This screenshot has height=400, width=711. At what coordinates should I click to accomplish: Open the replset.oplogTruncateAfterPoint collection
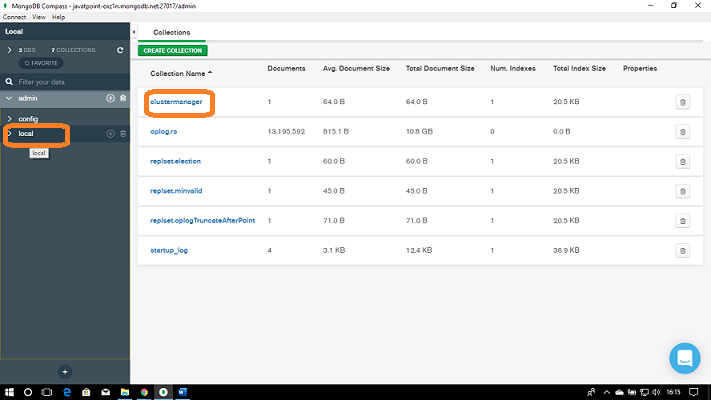pyautogui.click(x=203, y=220)
